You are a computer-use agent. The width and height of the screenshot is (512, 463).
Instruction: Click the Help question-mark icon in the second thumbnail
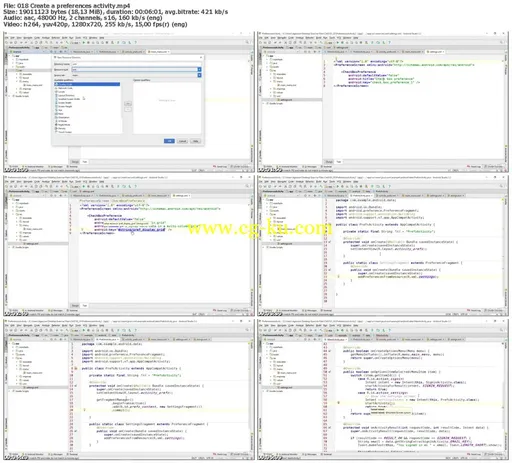pos(389,43)
